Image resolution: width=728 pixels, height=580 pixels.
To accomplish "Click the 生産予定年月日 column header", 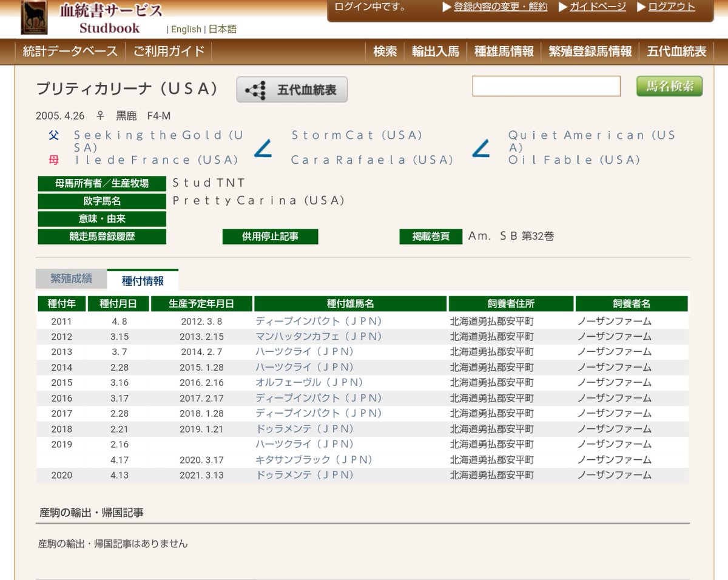I will [201, 303].
